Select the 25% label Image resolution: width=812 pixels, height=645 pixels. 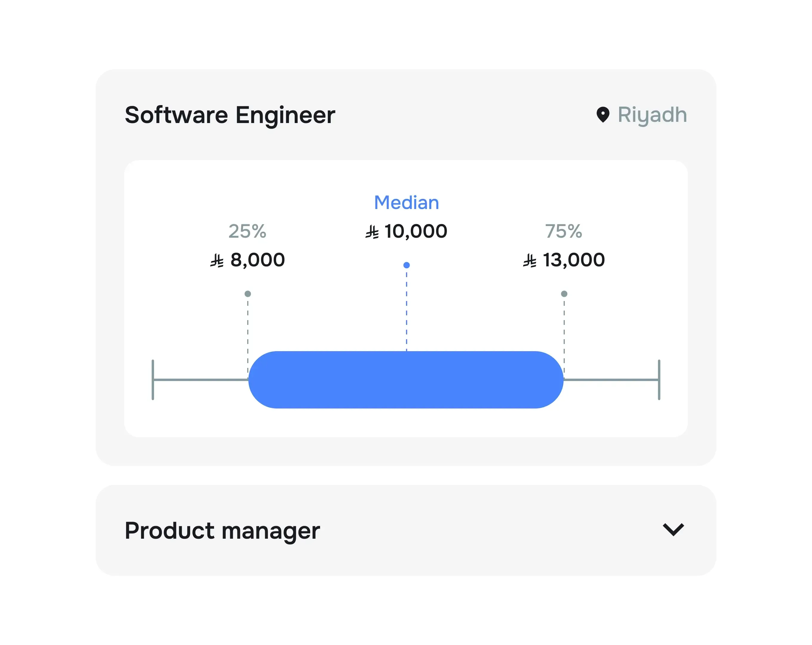coord(247,231)
